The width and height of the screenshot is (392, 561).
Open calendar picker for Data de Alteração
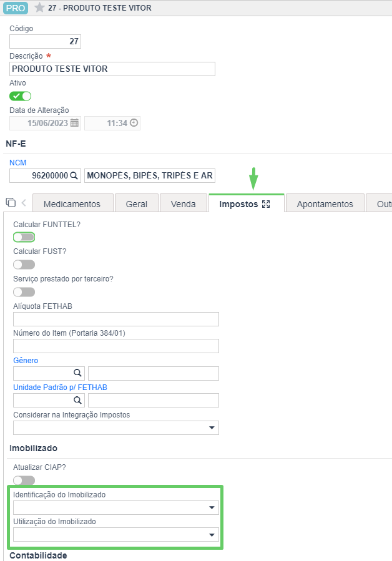click(74, 123)
